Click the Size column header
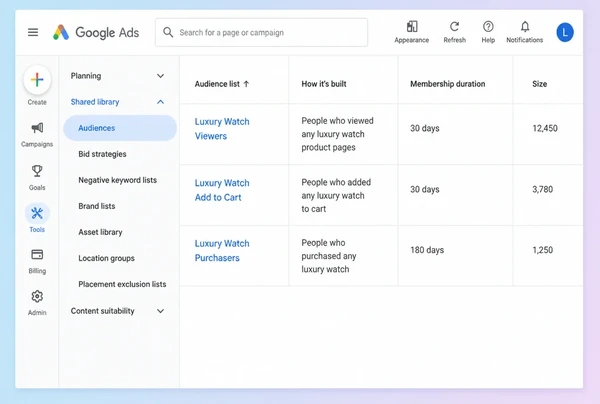Image resolution: width=600 pixels, height=404 pixels. (x=539, y=84)
